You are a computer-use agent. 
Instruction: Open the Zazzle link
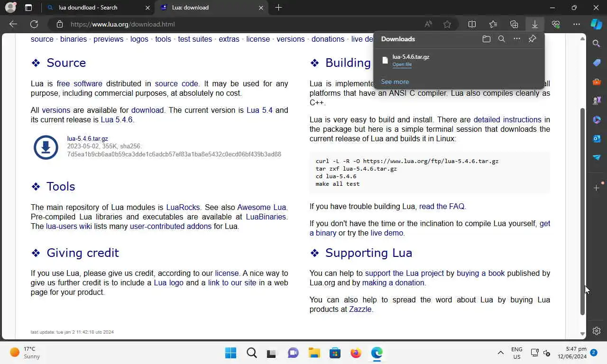[360, 309]
